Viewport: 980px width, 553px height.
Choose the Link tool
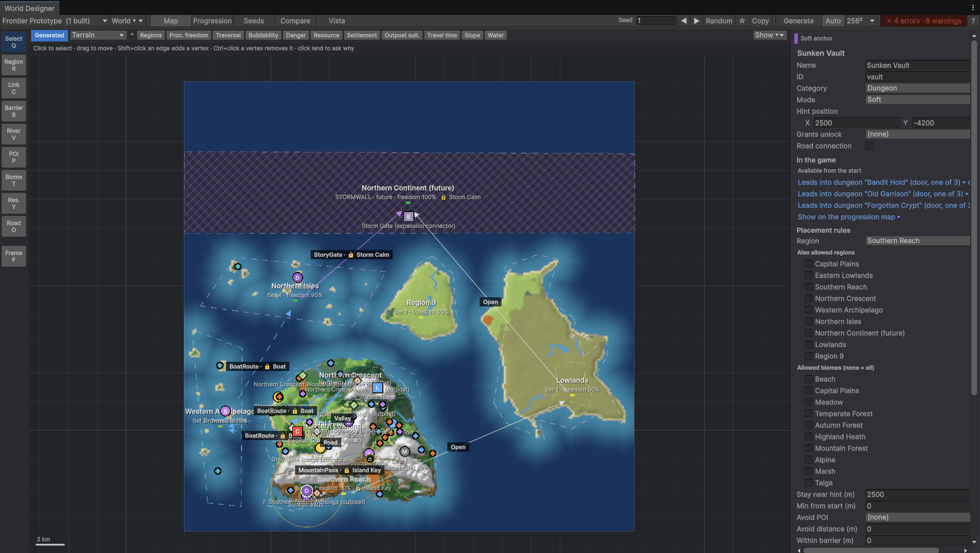pyautogui.click(x=14, y=88)
